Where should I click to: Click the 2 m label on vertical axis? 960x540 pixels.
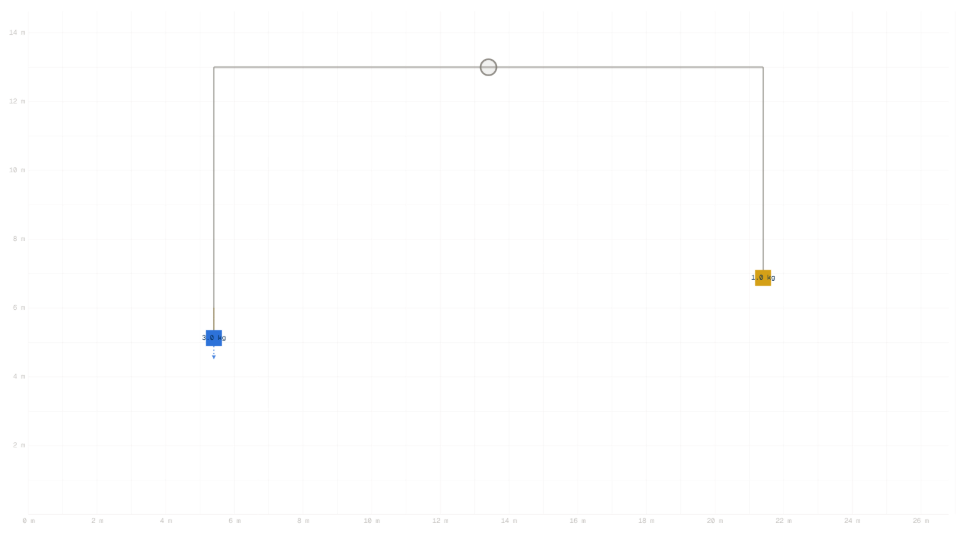point(19,445)
